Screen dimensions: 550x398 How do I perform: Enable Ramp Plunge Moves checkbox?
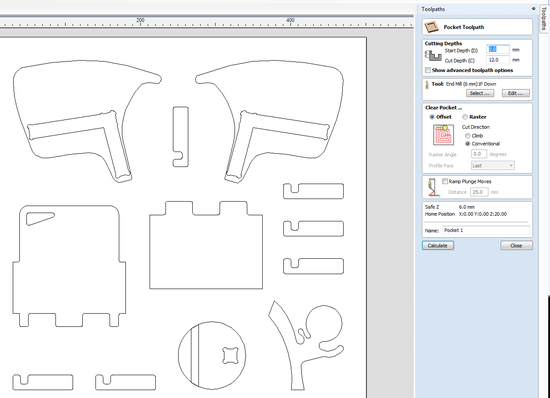(445, 181)
